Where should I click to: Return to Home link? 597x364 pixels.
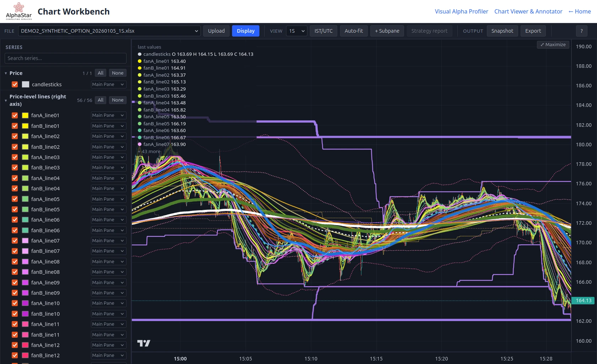(x=580, y=11)
